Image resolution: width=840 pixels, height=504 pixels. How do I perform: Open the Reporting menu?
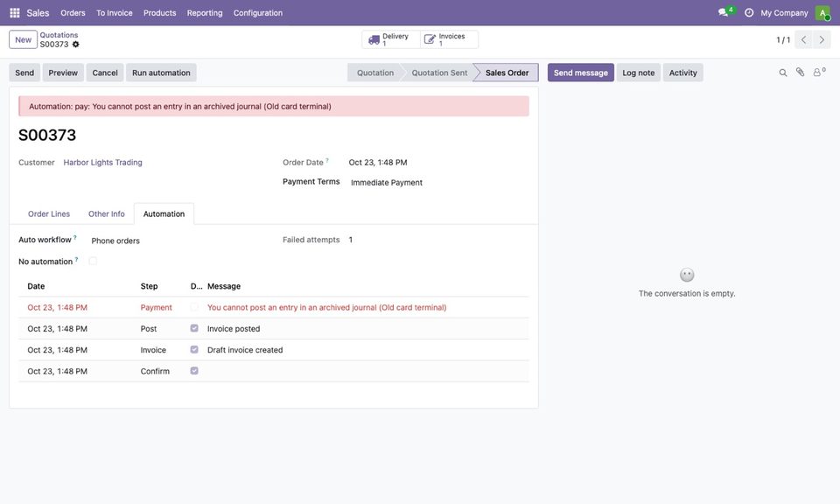click(x=205, y=13)
